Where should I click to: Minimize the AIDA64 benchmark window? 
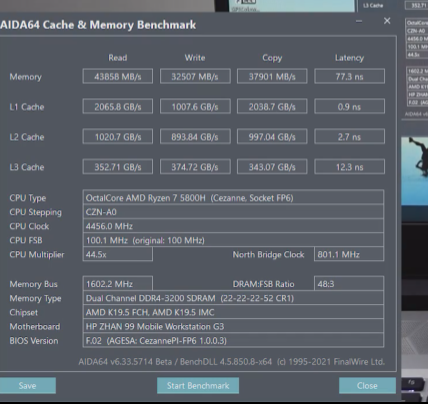[x=359, y=21]
